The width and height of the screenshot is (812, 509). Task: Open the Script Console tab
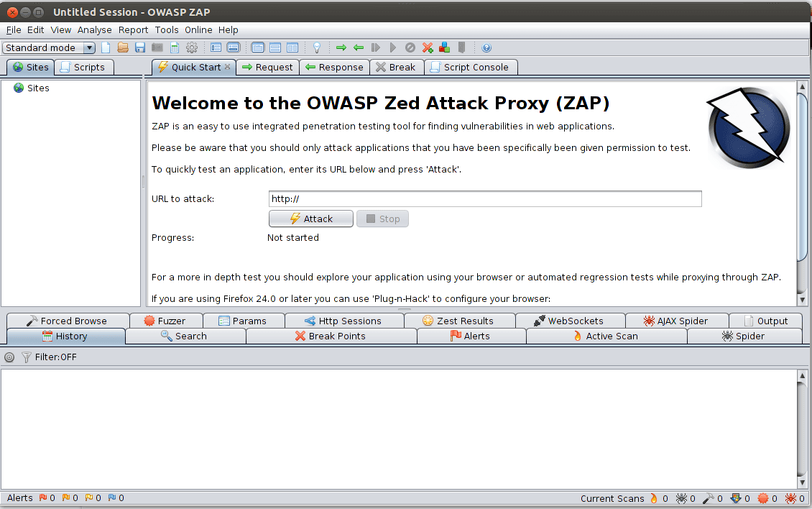click(470, 68)
